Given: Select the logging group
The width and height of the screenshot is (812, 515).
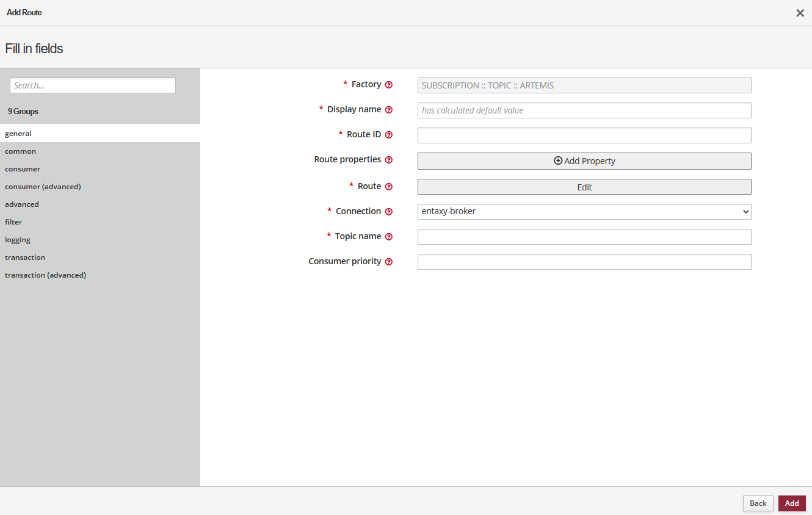Looking at the screenshot, I should [18, 240].
